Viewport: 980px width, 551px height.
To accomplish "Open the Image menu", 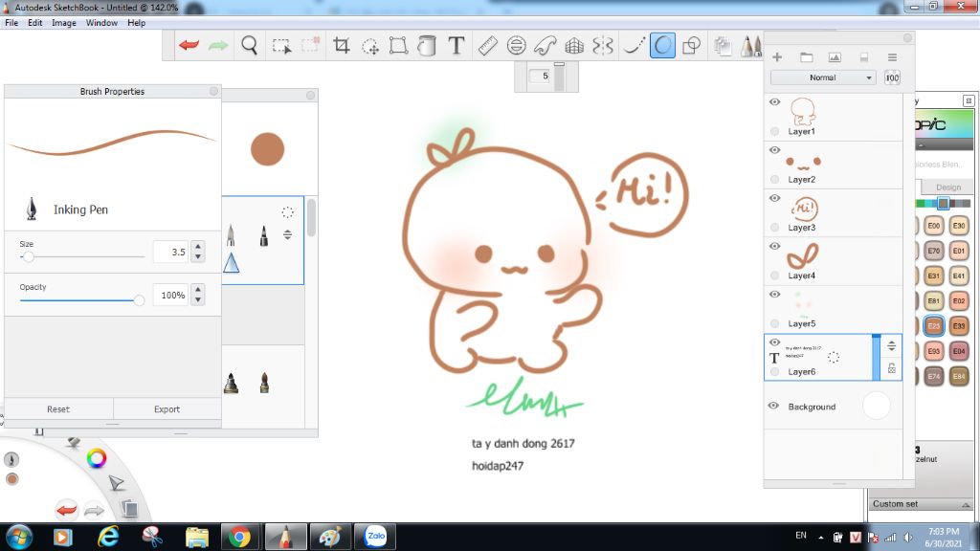I will coord(64,23).
